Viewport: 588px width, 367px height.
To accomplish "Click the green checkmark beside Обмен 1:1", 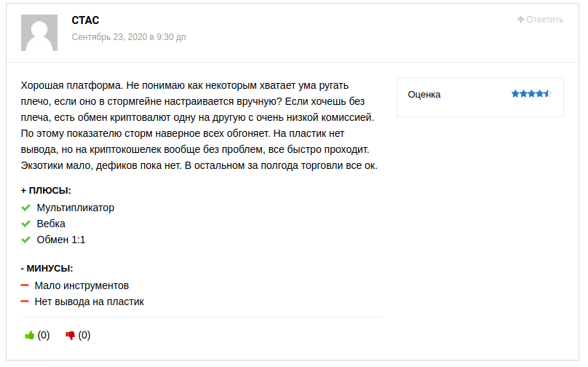I will tap(26, 240).
